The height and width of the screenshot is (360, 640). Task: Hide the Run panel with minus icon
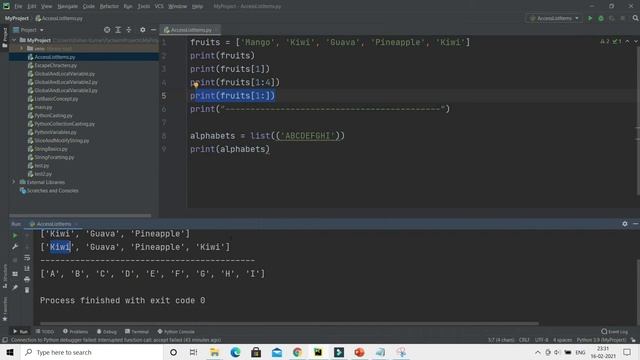pyautogui.click(x=636, y=224)
